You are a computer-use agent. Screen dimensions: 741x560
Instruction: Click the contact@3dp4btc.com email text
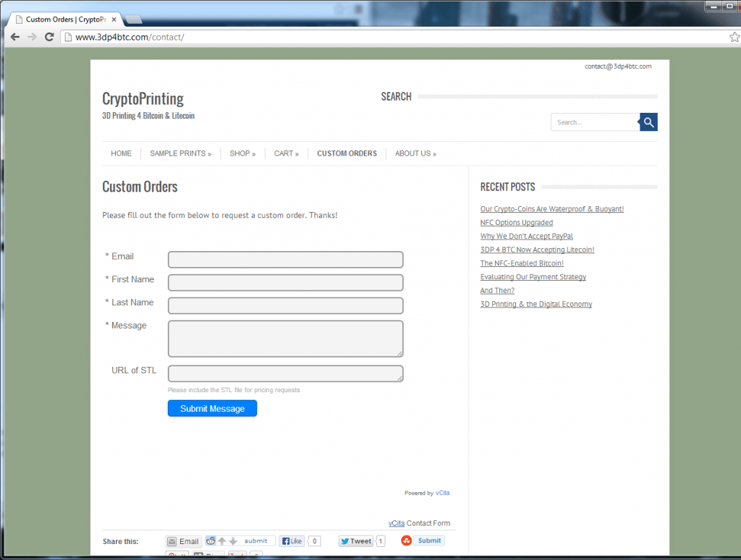click(618, 66)
